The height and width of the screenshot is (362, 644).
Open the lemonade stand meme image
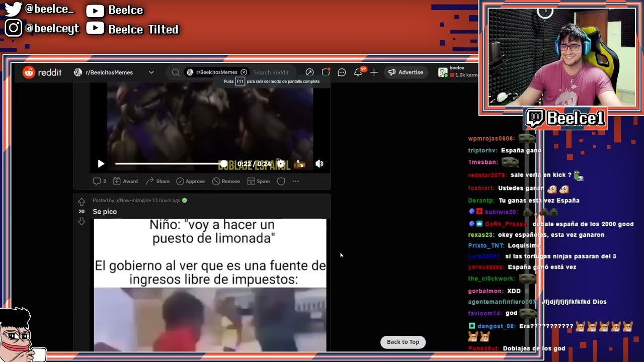[210, 285]
